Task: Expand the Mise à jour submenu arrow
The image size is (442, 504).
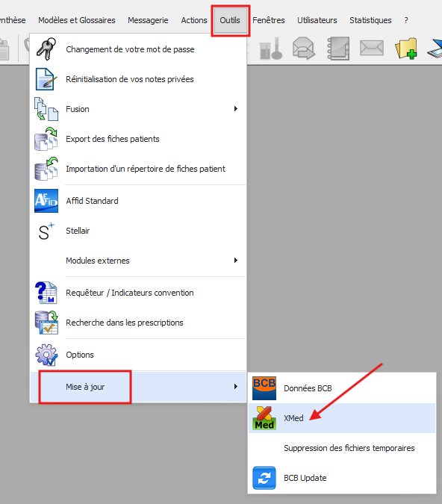Action: click(x=236, y=386)
